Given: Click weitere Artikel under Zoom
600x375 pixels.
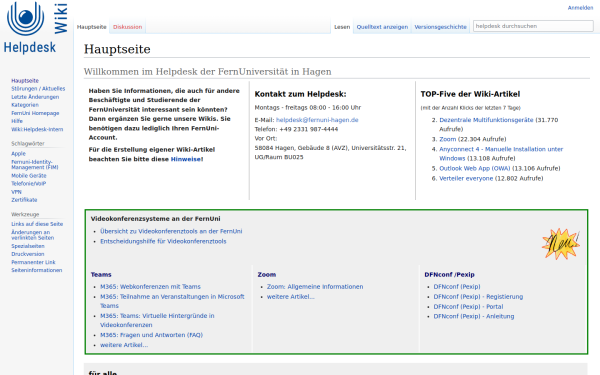Looking at the screenshot, I should pos(291,297).
